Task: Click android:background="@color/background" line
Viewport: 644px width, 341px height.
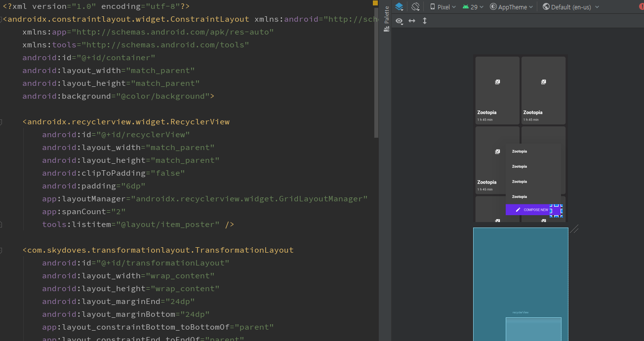Action: (119, 96)
